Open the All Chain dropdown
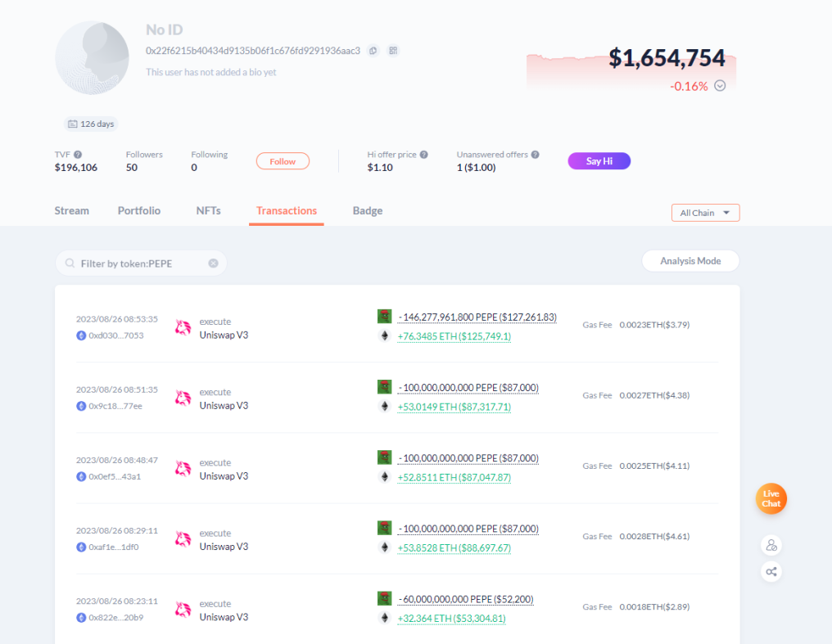The height and width of the screenshot is (644, 832). pos(705,213)
